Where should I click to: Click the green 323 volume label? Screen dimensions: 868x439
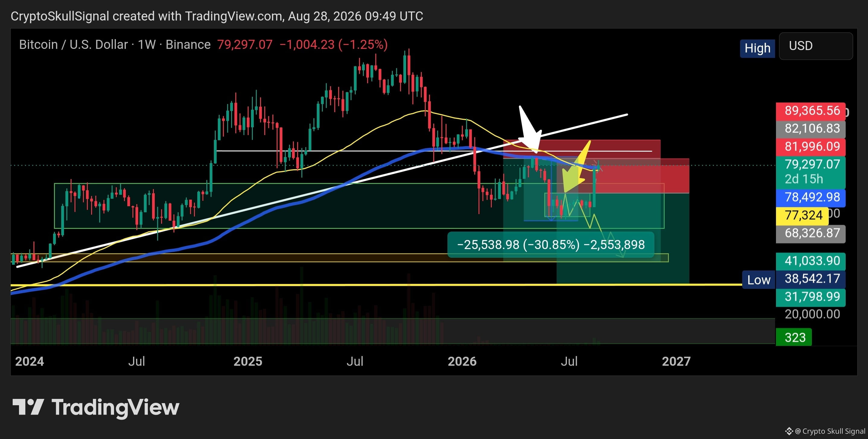pos(793,337)
